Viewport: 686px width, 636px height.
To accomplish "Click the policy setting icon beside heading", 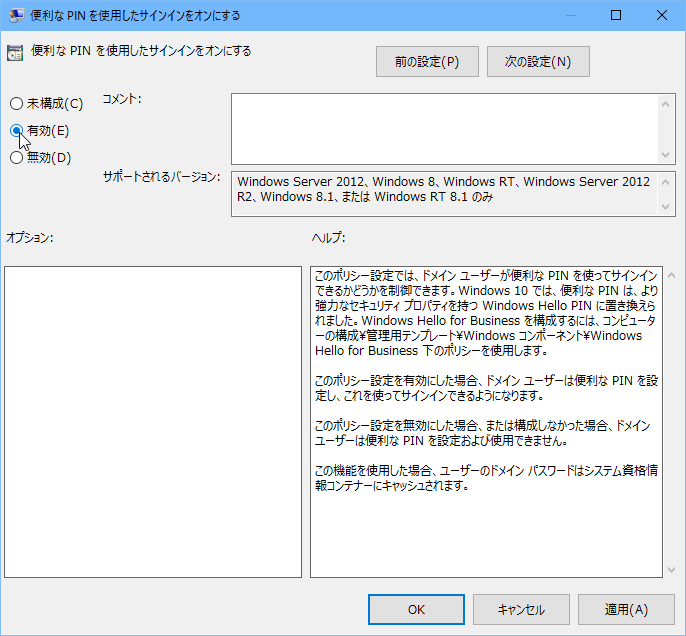I will click(15, 53).
